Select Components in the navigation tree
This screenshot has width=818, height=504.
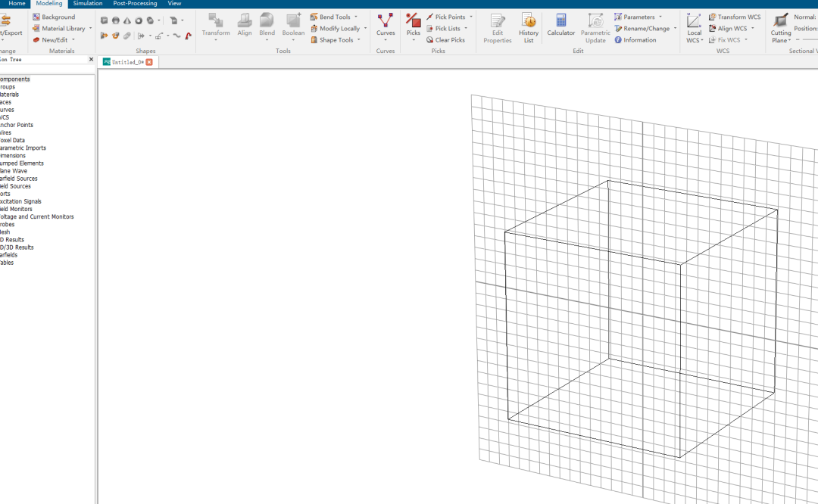[x=14, y=79]
